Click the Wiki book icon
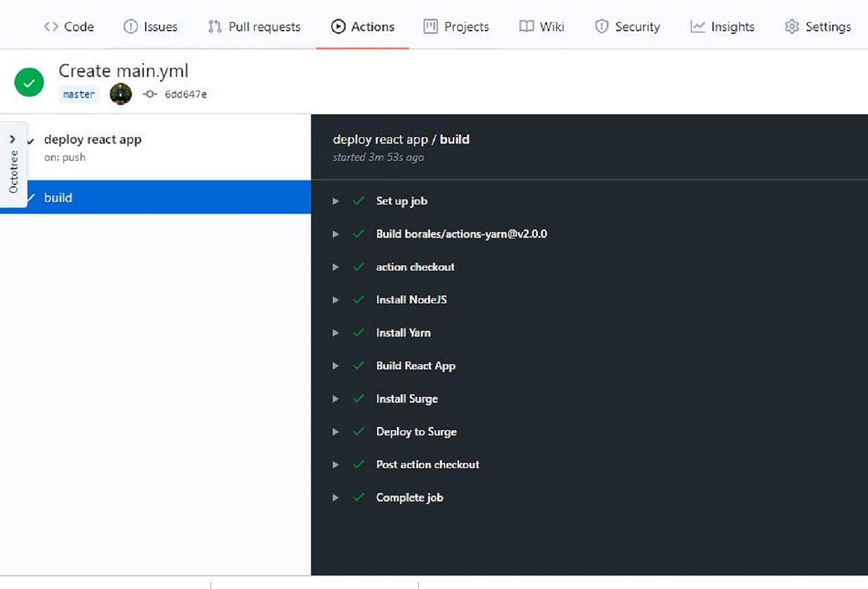Viewport: 868px width, 589px height. 527,26
